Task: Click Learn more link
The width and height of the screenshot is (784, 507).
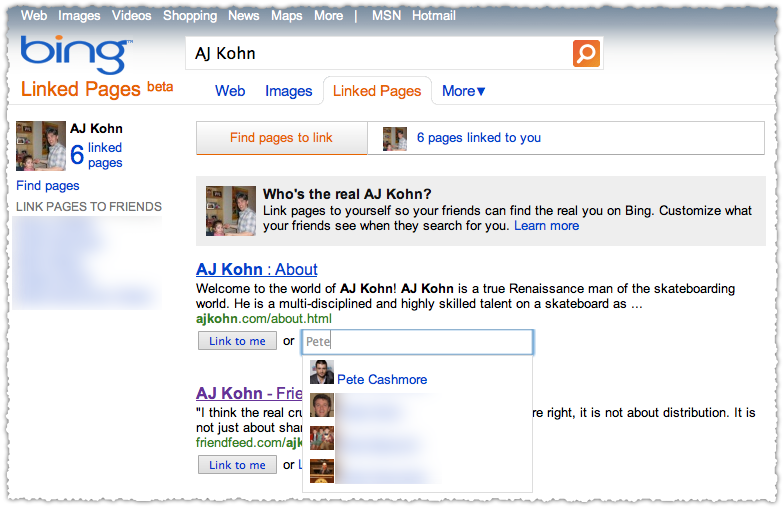Action: (546, 226)
